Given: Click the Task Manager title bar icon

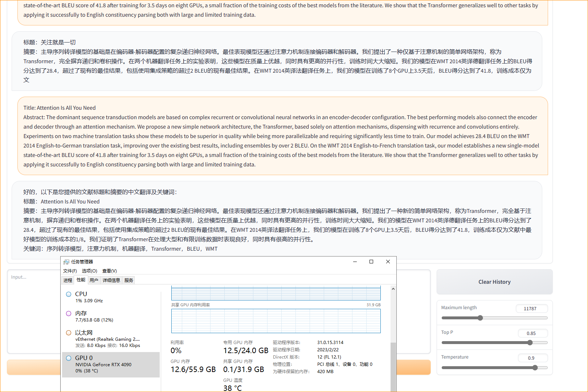Looking at the screenshot, I should [x=66, y=262].
